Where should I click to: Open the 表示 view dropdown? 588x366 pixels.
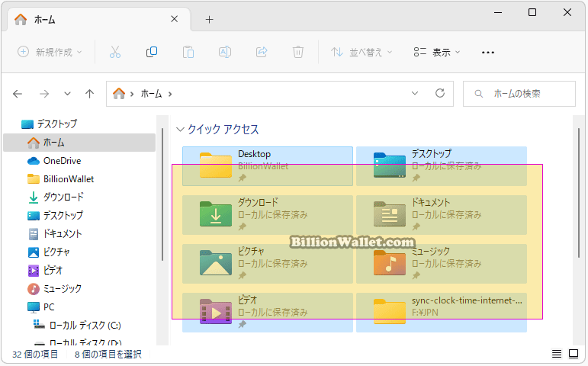(437, 52)
